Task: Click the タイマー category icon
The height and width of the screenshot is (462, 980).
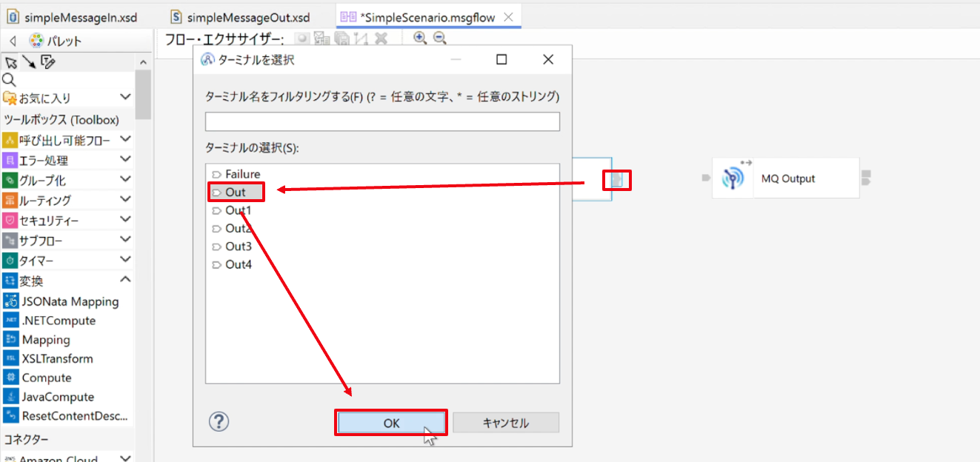Action: click(10, 261)
